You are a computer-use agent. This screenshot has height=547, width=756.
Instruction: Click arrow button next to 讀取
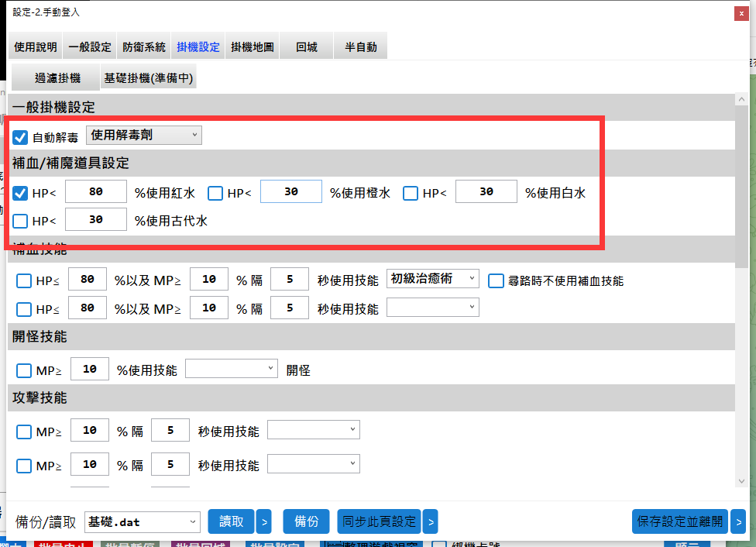[263, 522]
